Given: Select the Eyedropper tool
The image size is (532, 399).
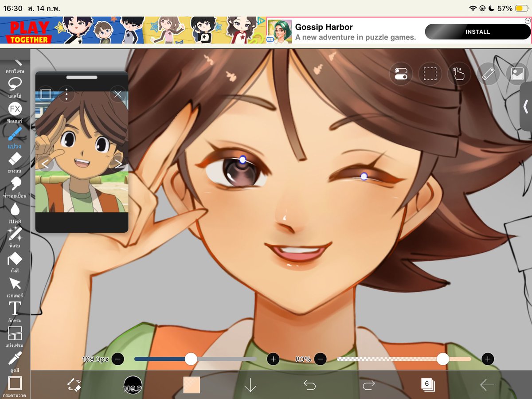Looking at the screenshot, I should click(15, 361).
